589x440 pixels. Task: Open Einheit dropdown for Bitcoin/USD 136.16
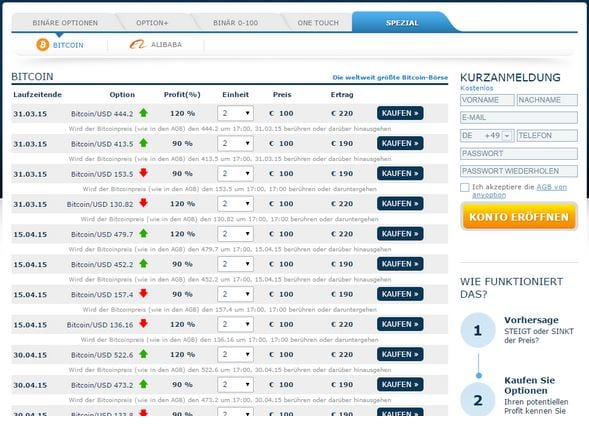tap(235, 324)
